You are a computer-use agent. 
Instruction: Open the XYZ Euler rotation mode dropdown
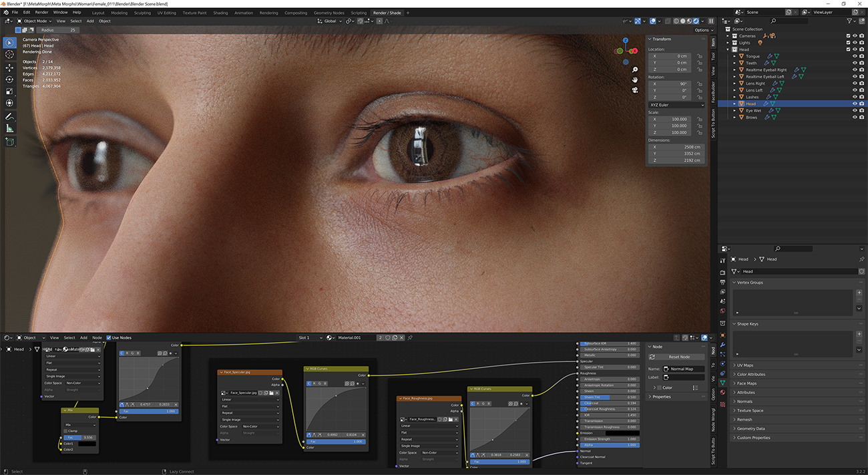(676, 105)
